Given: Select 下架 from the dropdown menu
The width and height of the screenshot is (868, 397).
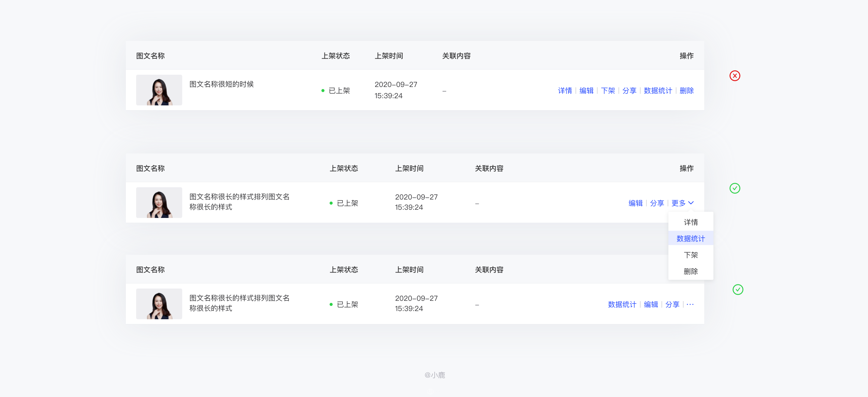Looking at the screenshot, I should (691, 255).
